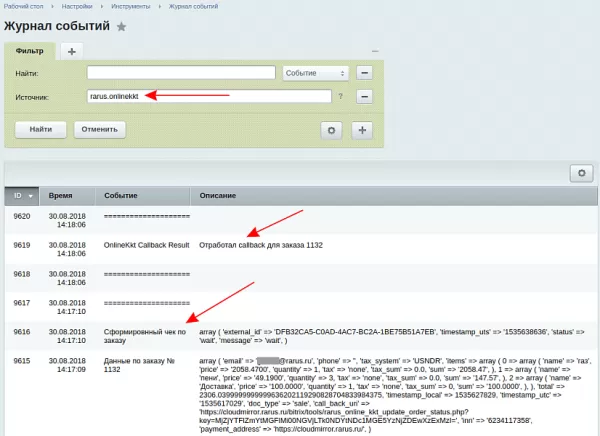Focus the Источник field with rarus.onlinekkt
The height and width of the screenshot is (436, 600).
click(x=209, y=96)
